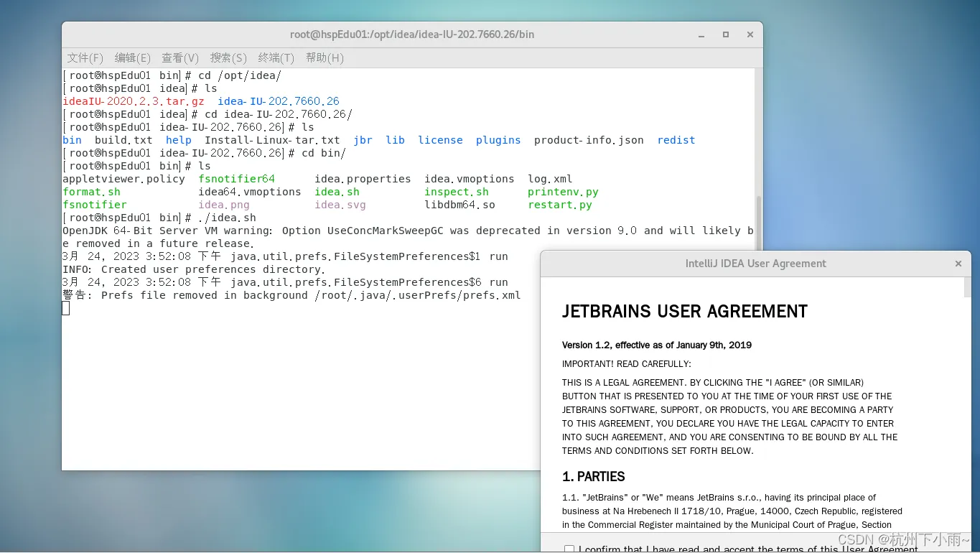Open the 文件(F) menu in terminal
This screenshot has height=553, width=980.
click(x=85, y=57)
